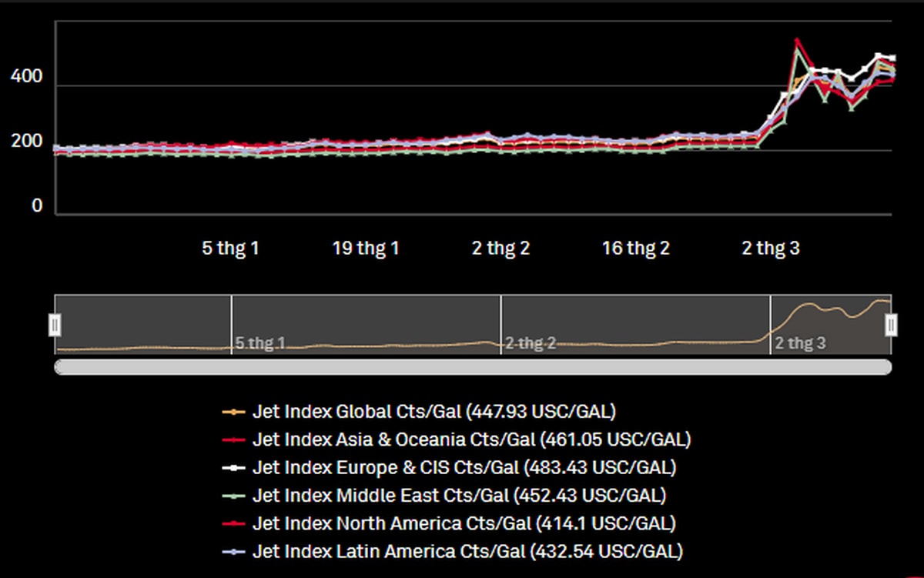Click the white Europe & CIS legend marker
The height and width of the screenshot is (578, 924).
pos(233,468)
